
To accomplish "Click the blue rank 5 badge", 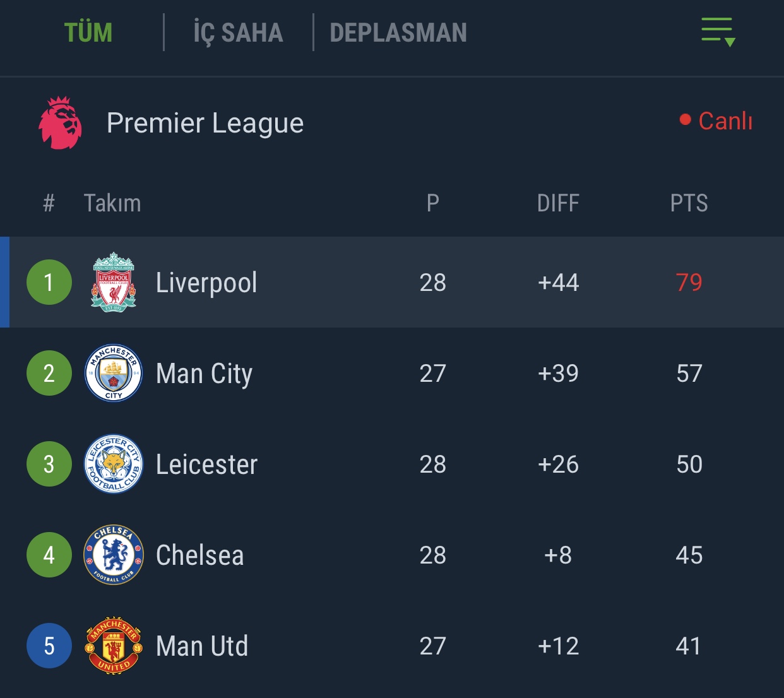I will [49, 646].
